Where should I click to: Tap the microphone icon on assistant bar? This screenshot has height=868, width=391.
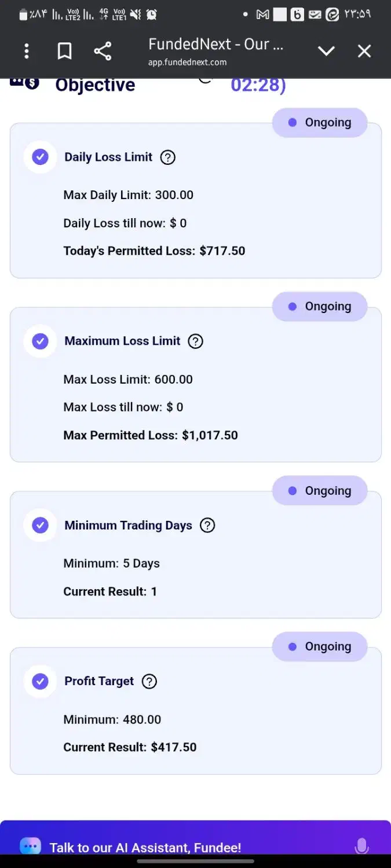(361, 847)
